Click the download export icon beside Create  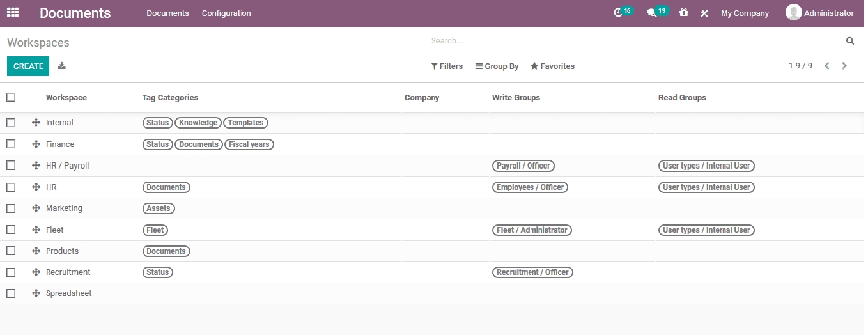(x=62, y=66)
